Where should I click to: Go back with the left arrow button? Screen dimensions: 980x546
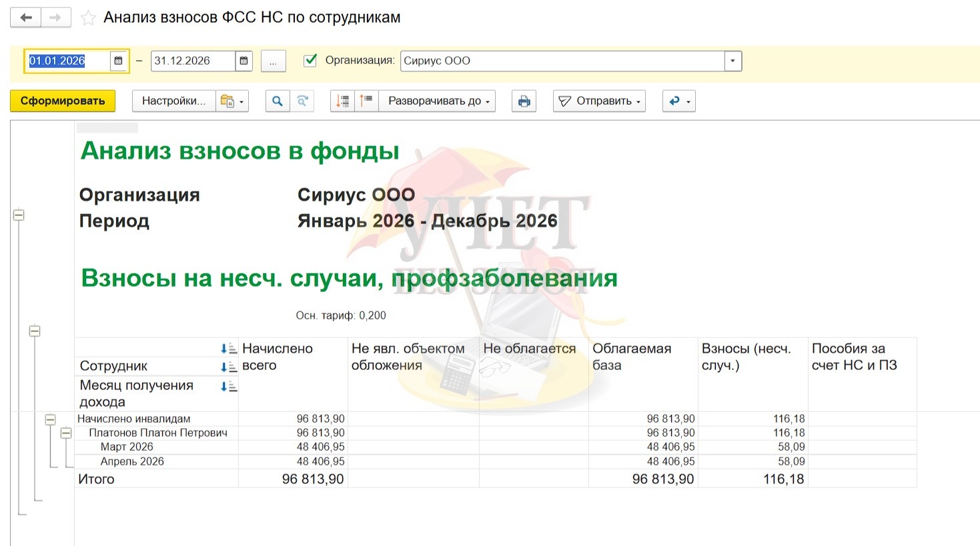[x=25, y=17]
